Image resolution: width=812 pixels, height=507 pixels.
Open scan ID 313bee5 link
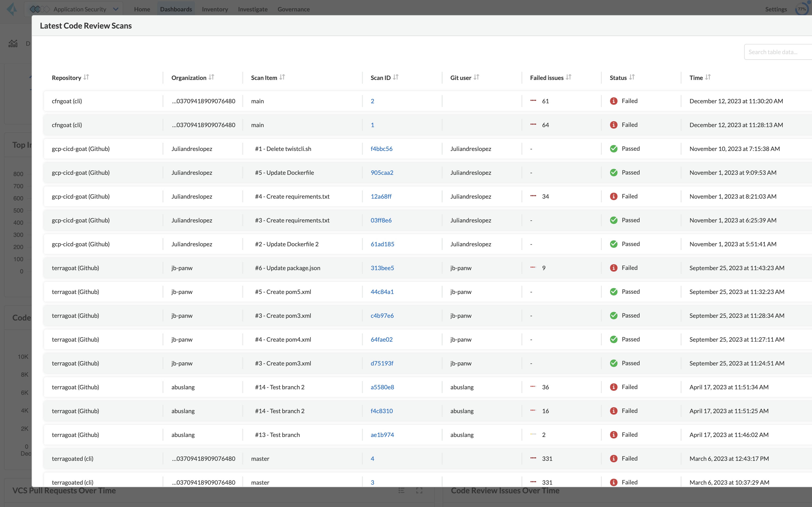coord(382,268)
